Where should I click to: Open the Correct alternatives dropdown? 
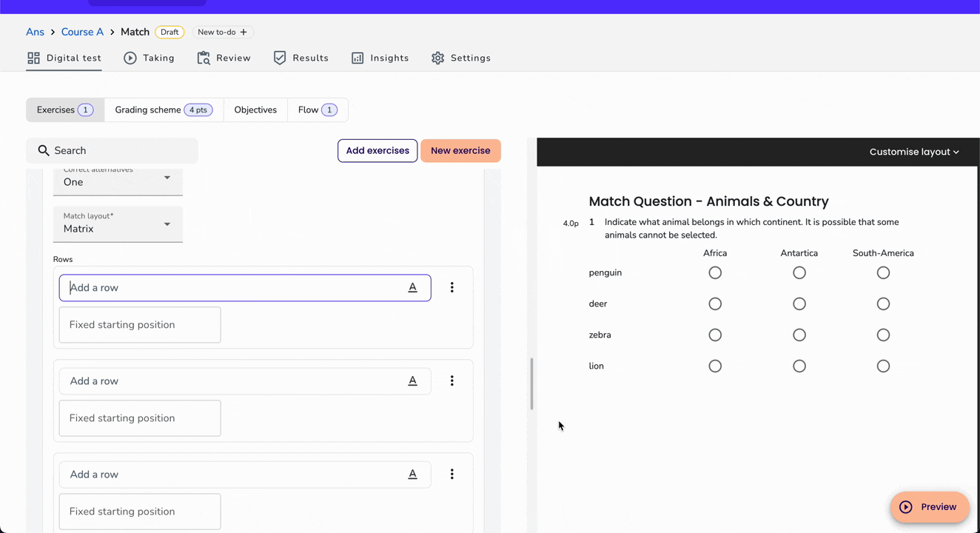[118, 181]
